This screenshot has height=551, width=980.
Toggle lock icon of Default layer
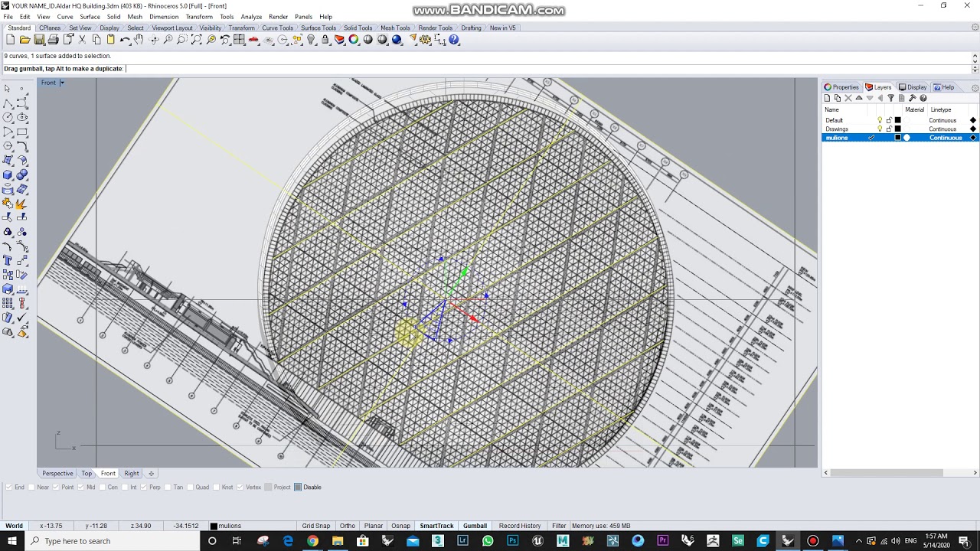889,120
